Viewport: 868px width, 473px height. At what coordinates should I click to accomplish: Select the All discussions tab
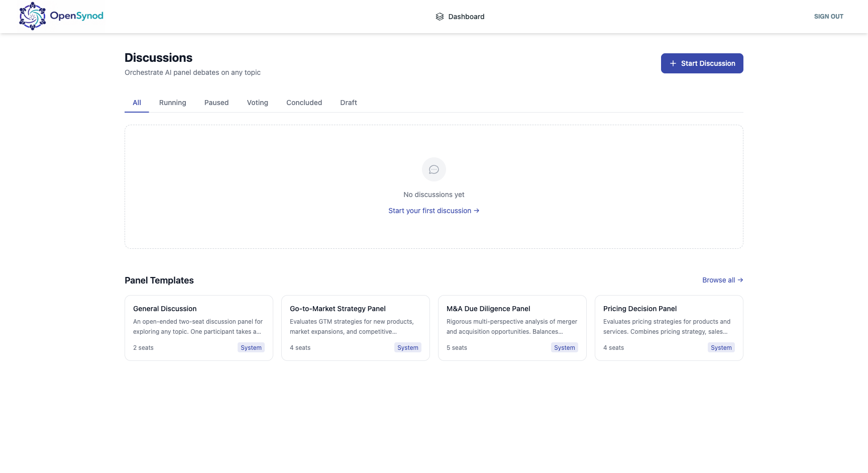137,103
